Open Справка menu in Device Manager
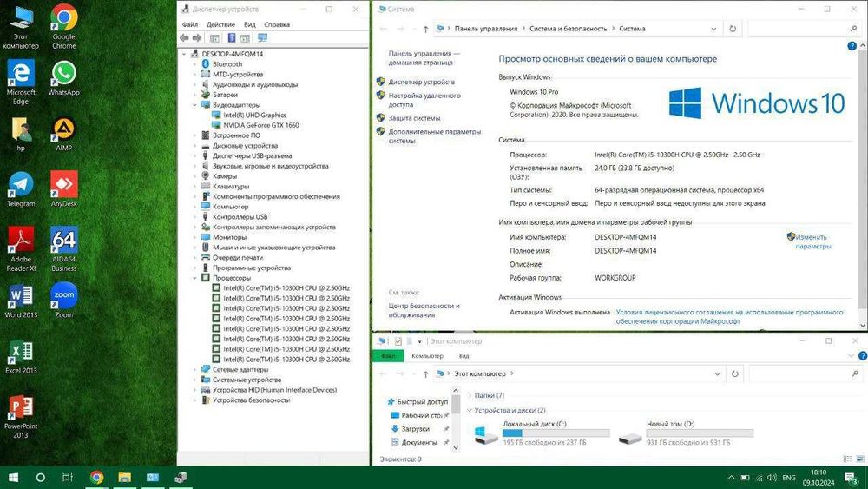Screen dimensions: 868x489 (x=277, y=24)
